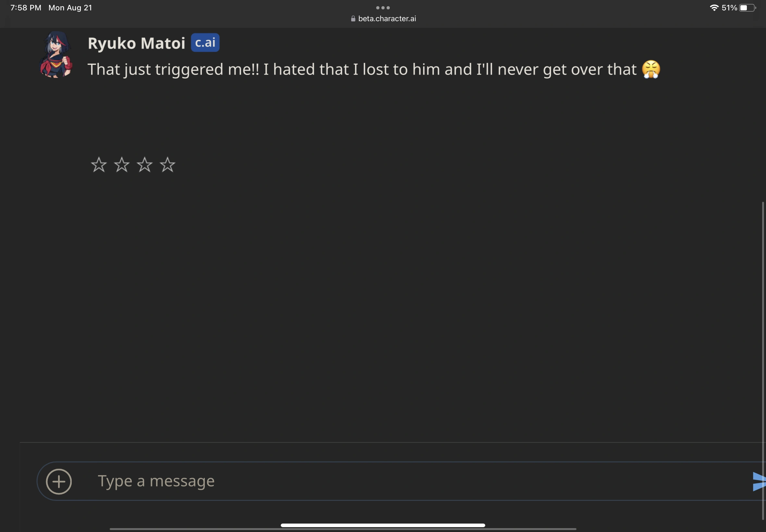This screenshot has width=766, height=532.
Task: Tap the Wi-Fi status icon
Action: pyautogui.click(x=714, y=8)
